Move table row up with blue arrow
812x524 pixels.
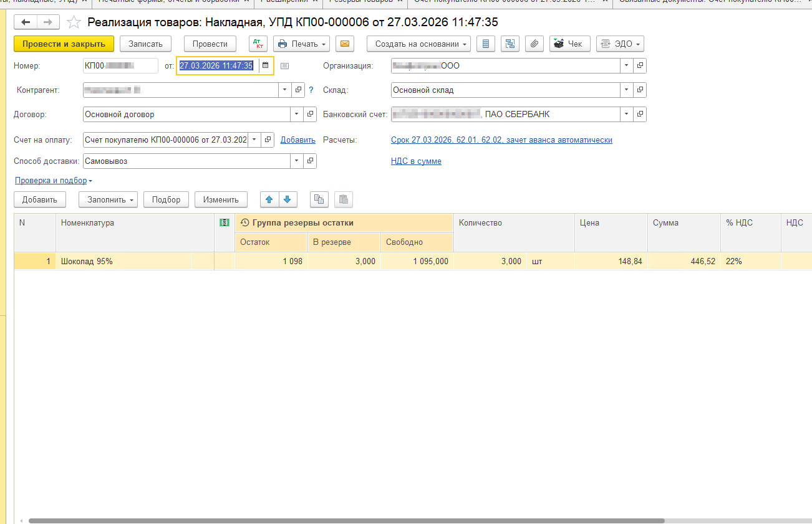[x=269, y=199]
